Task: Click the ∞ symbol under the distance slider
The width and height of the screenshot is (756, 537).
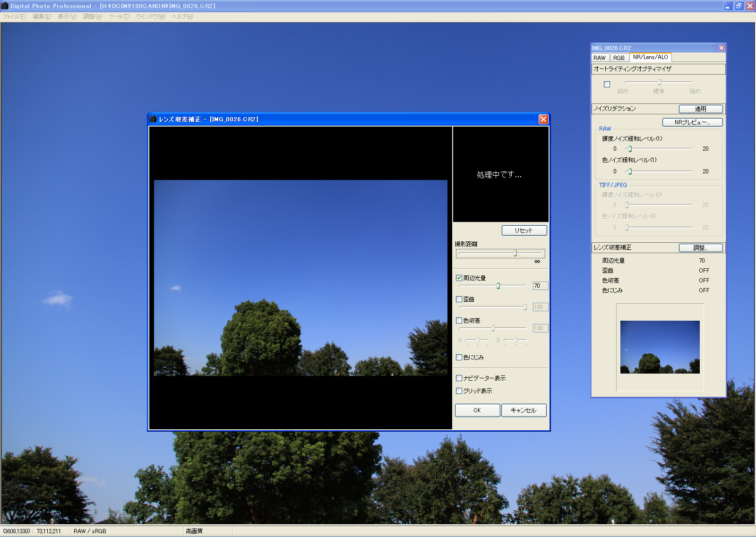Action: [537, 262]
